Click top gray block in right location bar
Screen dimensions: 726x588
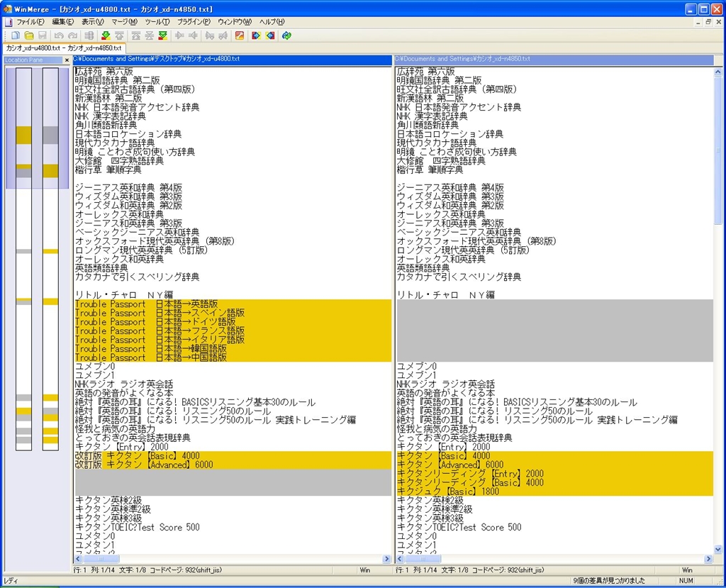(x=50, y=135)
